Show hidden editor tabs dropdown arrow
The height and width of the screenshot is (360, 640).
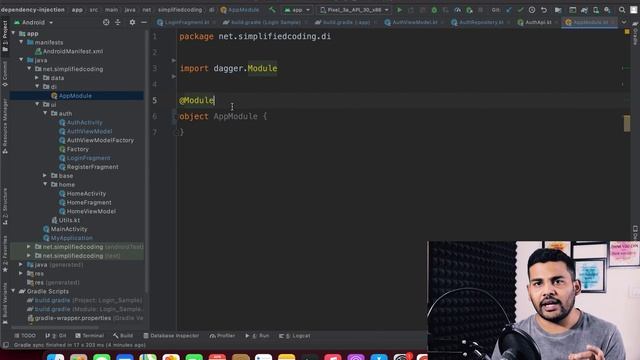click(624, 22)
